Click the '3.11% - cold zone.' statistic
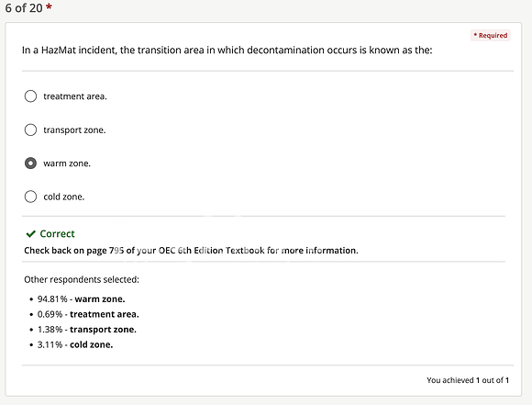This screenshot has height=405, width=532. click(75, 345)
